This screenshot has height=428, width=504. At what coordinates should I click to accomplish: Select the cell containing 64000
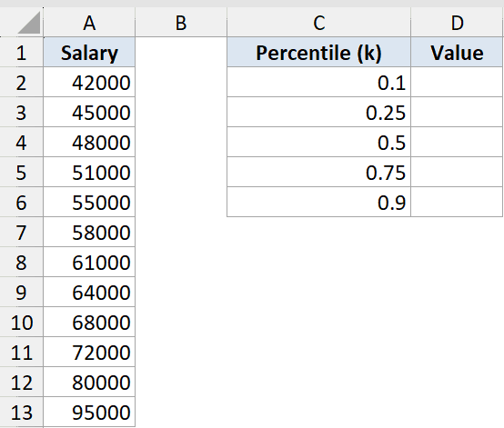[89, 292]
